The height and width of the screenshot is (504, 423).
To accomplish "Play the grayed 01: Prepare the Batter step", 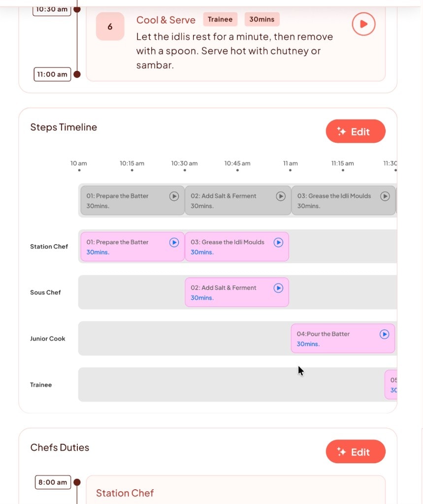I will [174, 196].
